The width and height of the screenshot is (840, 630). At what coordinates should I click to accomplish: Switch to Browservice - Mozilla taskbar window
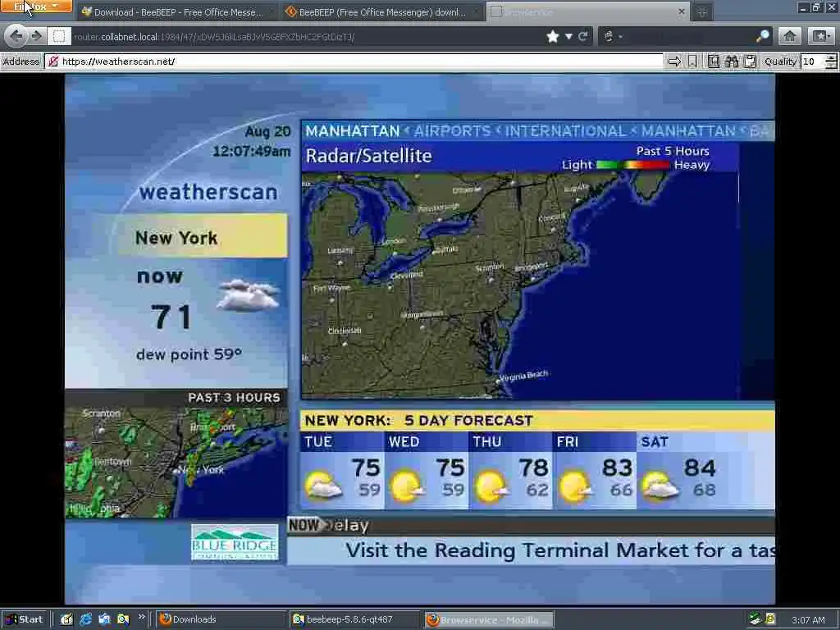pos(489,619)
